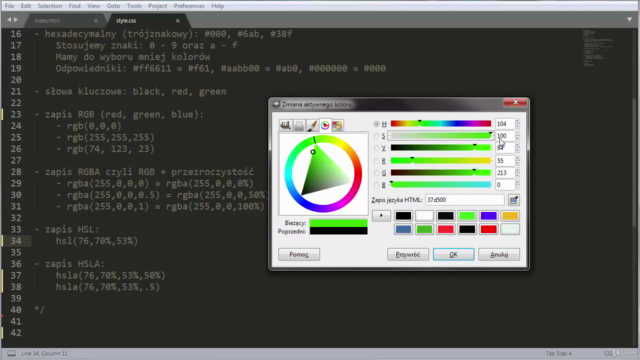Select the GIMP color selector tab

pos(285,125)
